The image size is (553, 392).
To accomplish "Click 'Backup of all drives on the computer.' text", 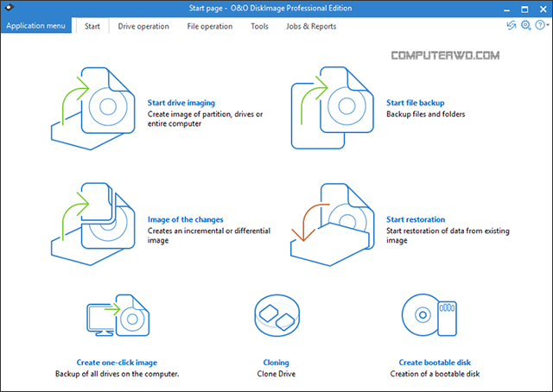I will pos(118,374).
